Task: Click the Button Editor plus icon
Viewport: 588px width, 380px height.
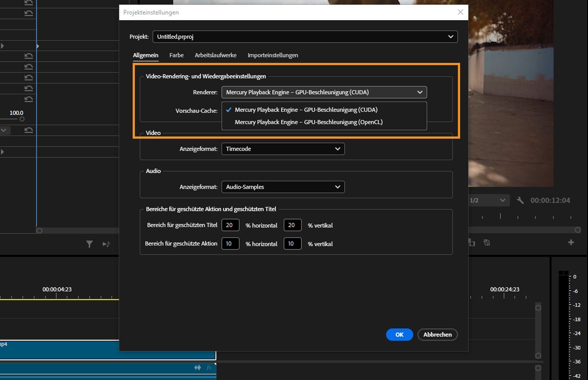Action: tap(571, 243)
